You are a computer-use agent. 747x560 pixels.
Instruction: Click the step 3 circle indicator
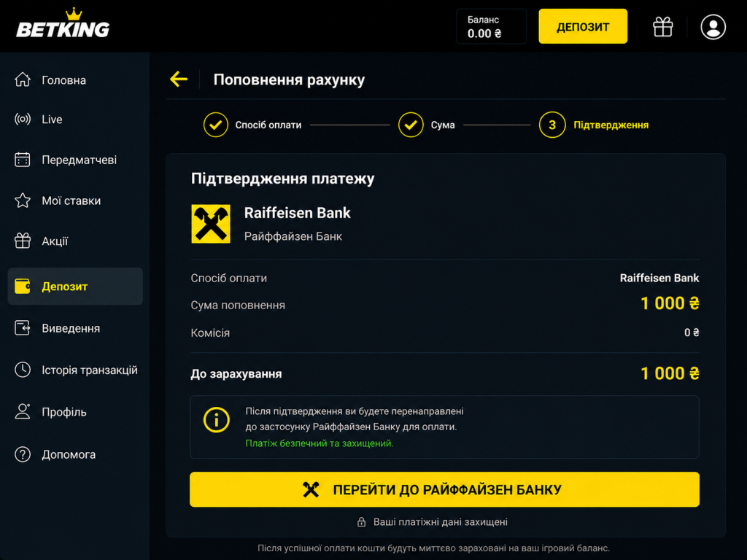click(x=552, y=125)
